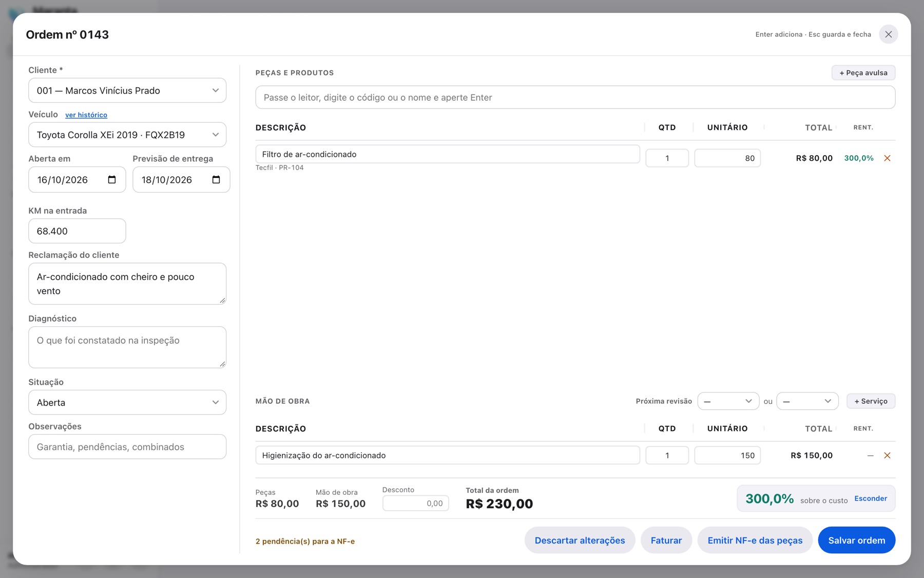Image resolution: width=924 pixels, height=578 pixels.
Task: Add a service with '+ Serviço'
Action: click(x=871, y=401)
